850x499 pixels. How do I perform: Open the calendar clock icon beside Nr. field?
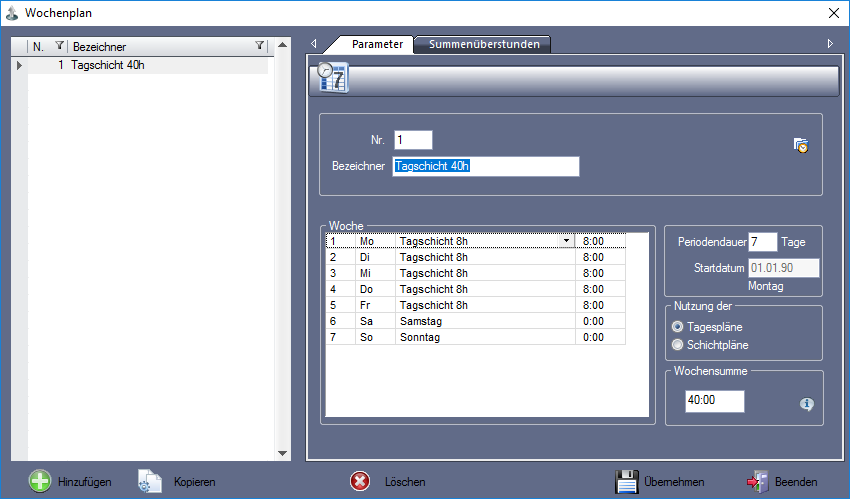coord(800,145)
